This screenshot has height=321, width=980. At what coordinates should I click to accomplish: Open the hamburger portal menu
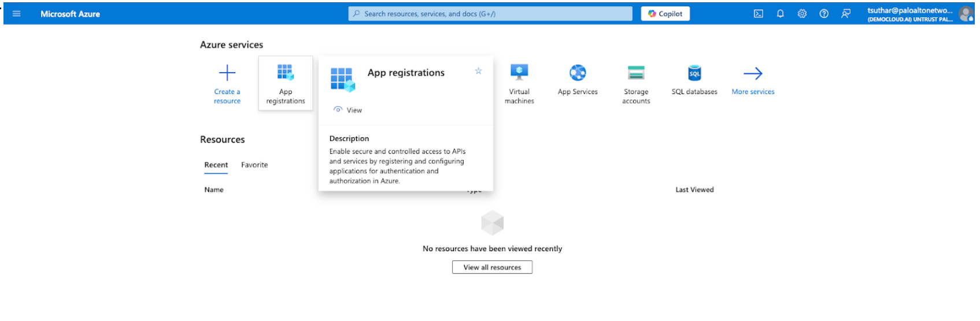pos(16,14)
